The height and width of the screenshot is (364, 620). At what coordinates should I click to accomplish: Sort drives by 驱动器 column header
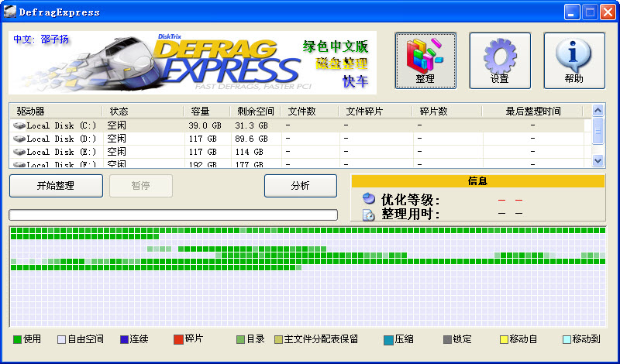(54, 112)
